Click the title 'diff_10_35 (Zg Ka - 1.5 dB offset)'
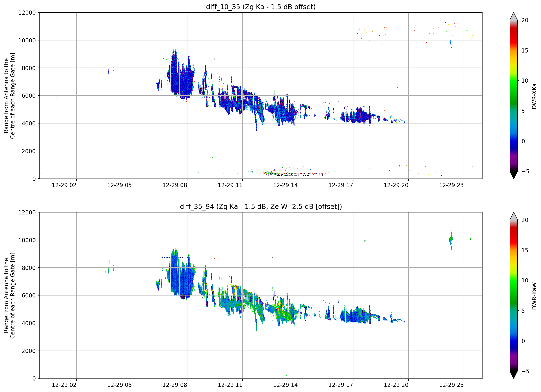 pos(261,7)
